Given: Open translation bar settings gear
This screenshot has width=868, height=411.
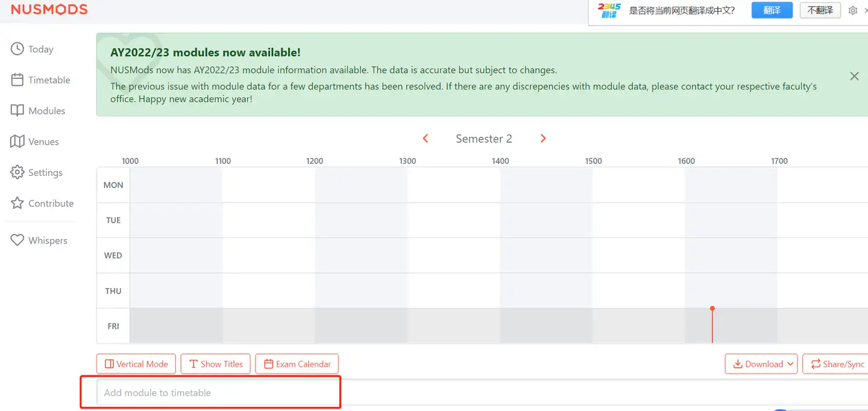Looking at the screenshot, I should pyautogui.click(x=852, y=10).
